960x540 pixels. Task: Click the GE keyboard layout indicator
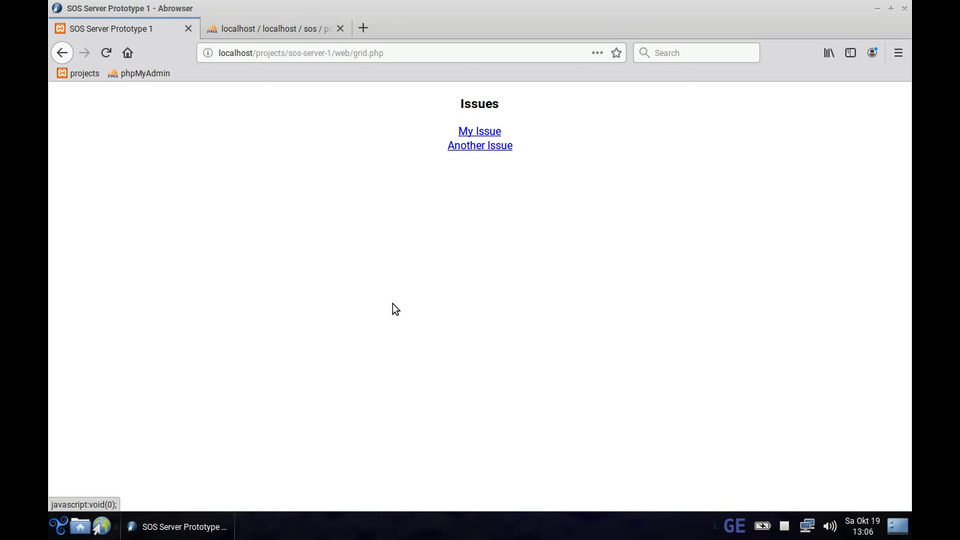(x=734, y=526)
